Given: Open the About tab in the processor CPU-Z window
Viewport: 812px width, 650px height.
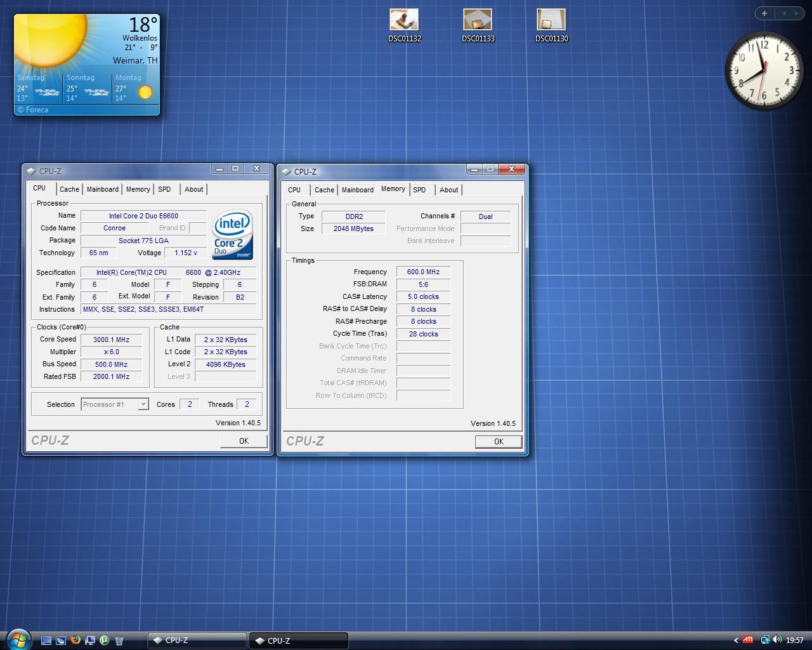Looking at the screenshot, I should click(x=194, y=189).
